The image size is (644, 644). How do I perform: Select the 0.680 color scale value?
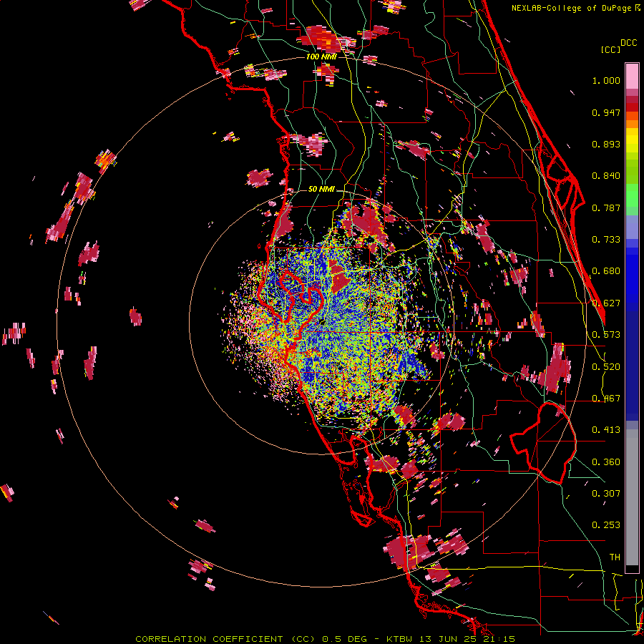(606, 271)
